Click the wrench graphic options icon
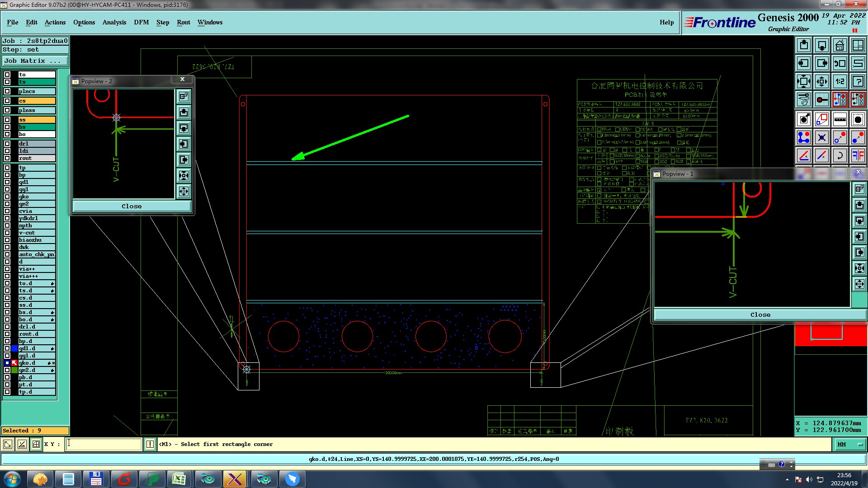868x488 pixels. 803,99
